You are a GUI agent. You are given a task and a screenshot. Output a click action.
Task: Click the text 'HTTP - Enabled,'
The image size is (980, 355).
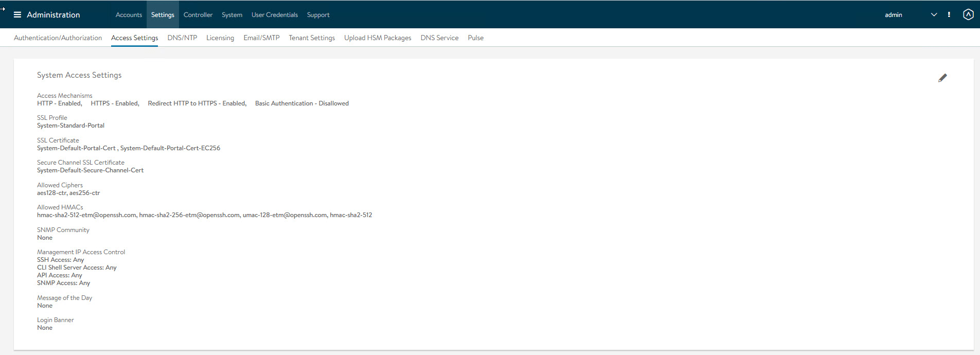tap(60, 103)
